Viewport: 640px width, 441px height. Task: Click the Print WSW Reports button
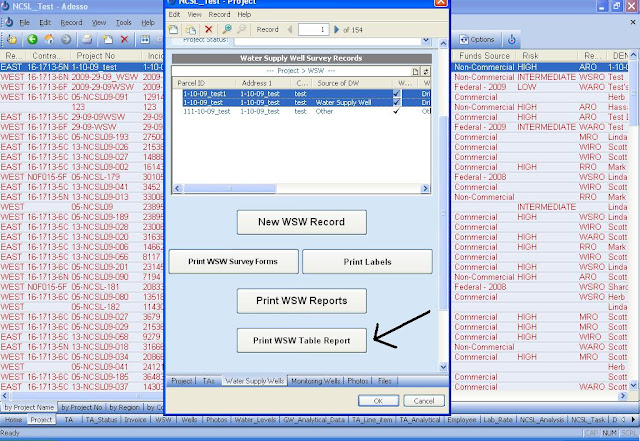point(302,301)
